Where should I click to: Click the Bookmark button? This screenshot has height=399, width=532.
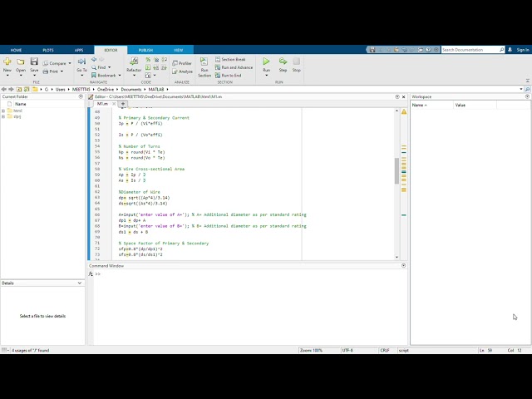click(104, 76)
